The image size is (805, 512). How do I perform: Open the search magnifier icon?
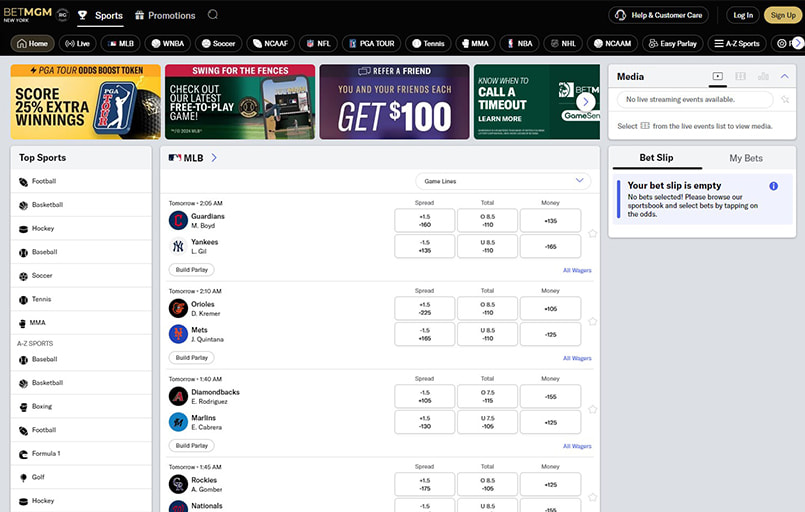tap(213, 15)
